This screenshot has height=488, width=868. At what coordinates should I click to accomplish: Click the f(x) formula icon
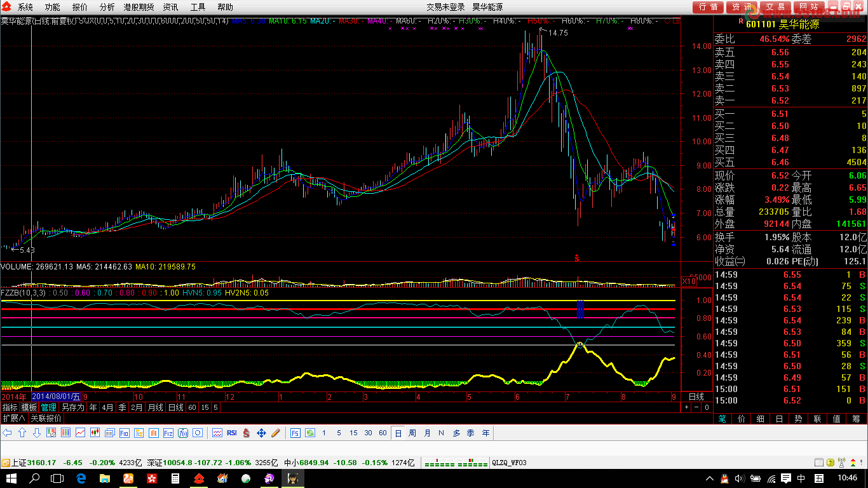[x=182, y=433]
